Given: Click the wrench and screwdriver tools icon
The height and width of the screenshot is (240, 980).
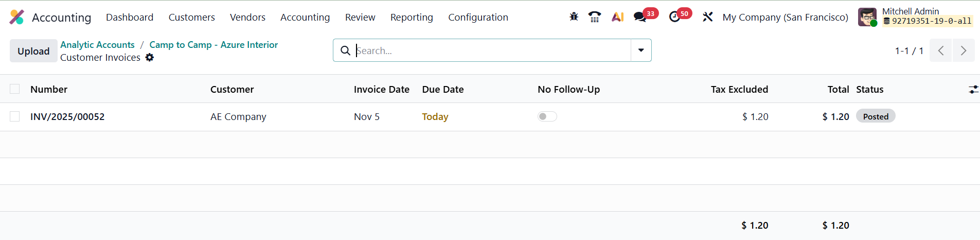Looking at the screenshot, I should (x=708, y=17).
